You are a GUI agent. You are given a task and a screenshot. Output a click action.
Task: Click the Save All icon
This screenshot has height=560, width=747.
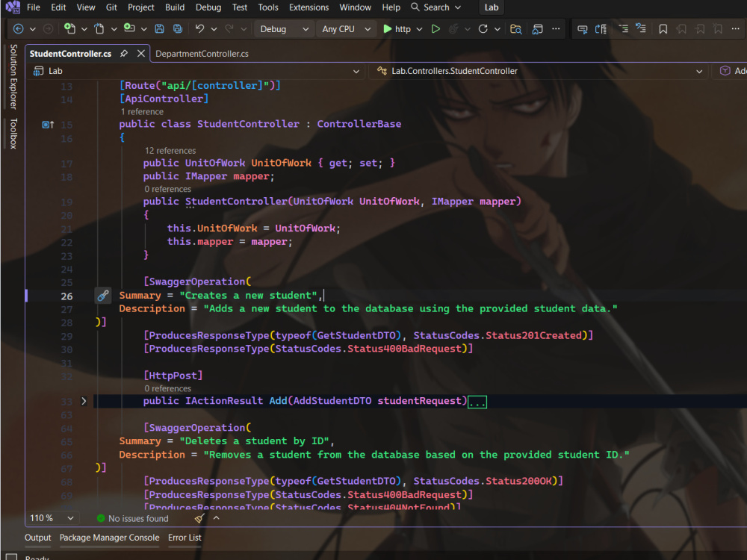pyautogui.click(x=178, y=29)
